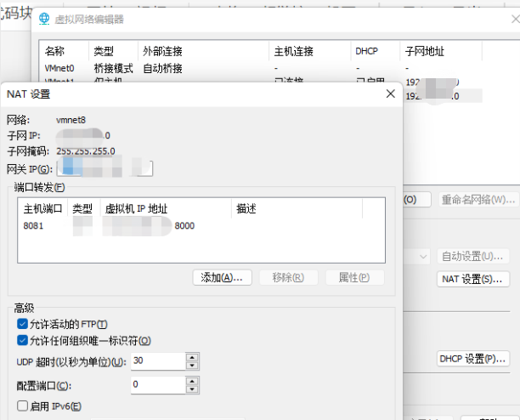This screenshot has width=520, height=420.
Task: Click 添加(A)... button in port forwarding
Action: click(222, 277)
